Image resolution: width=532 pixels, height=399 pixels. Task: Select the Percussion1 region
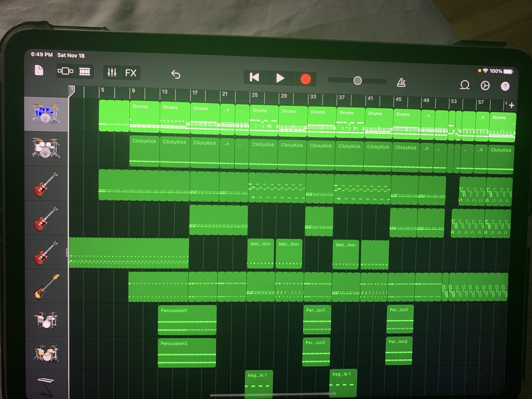[187, 320]
